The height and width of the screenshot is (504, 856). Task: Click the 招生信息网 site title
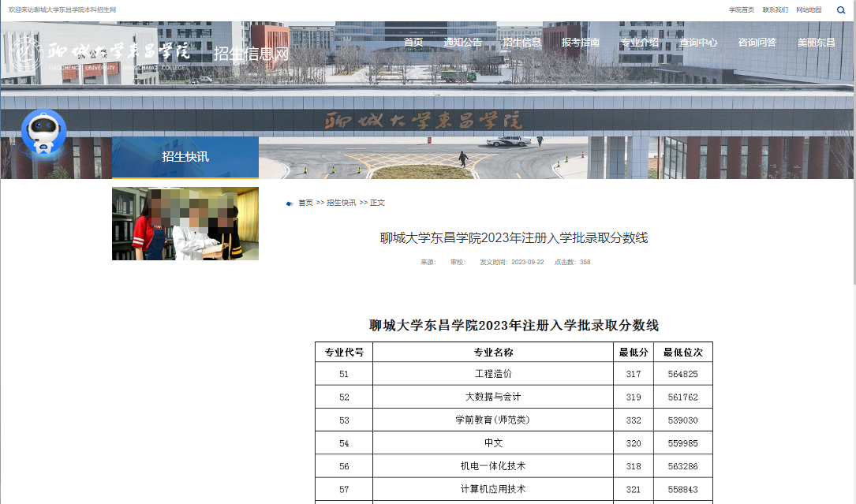point(251,54)
